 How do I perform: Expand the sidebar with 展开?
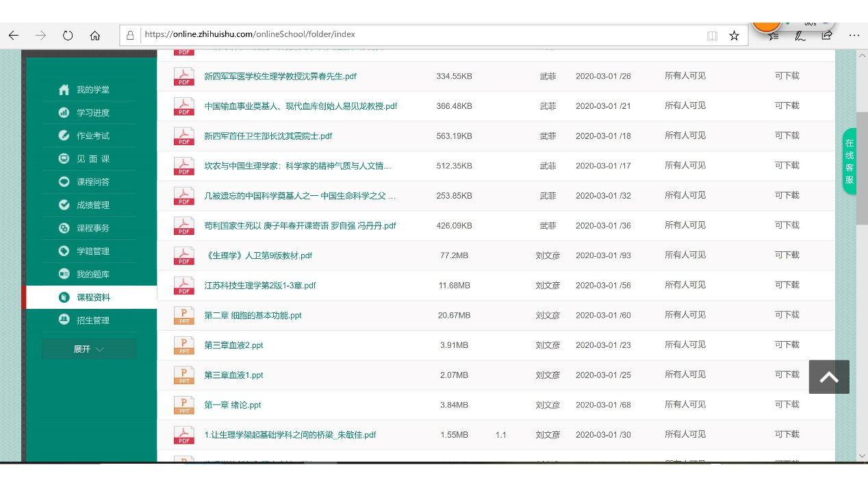pos(89,349)
